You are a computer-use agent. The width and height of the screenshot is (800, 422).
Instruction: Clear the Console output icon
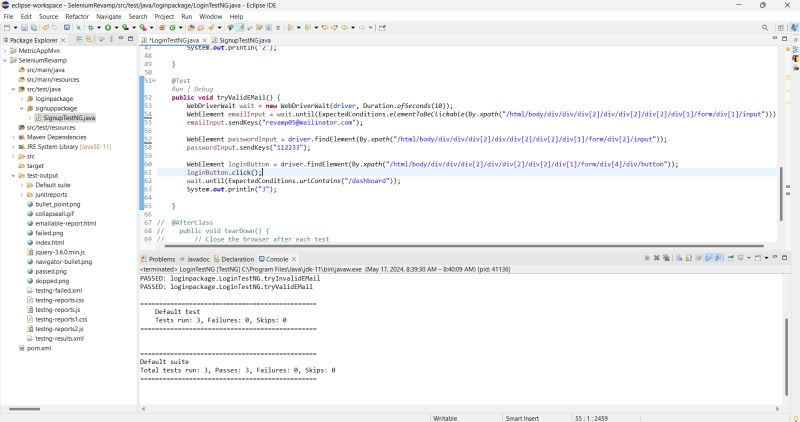coord(679,258)
